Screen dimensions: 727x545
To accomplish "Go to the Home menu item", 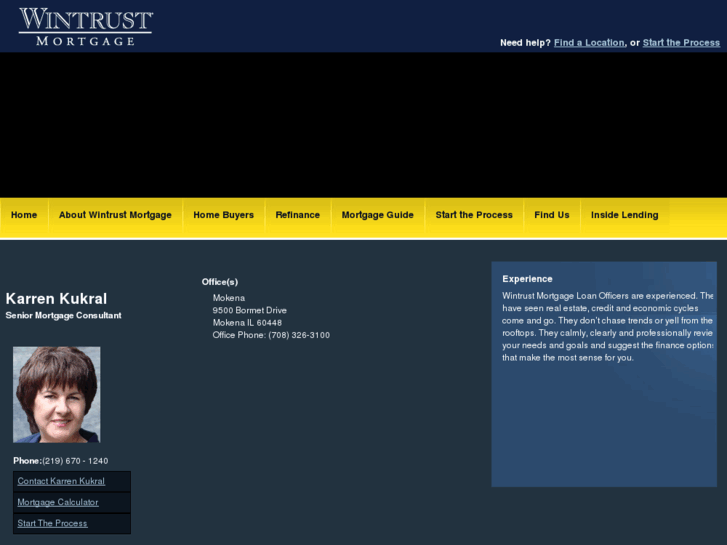I will [x=24, y=215].
